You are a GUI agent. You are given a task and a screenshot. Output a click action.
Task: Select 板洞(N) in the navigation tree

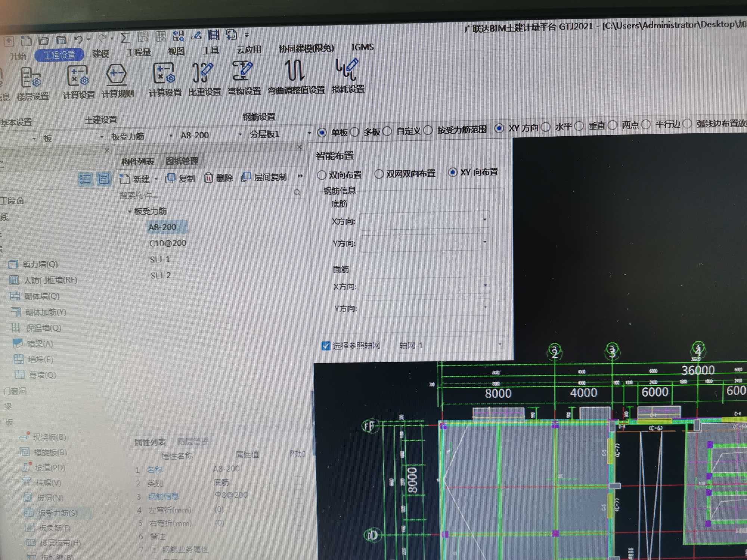click(x=44, y=498)
